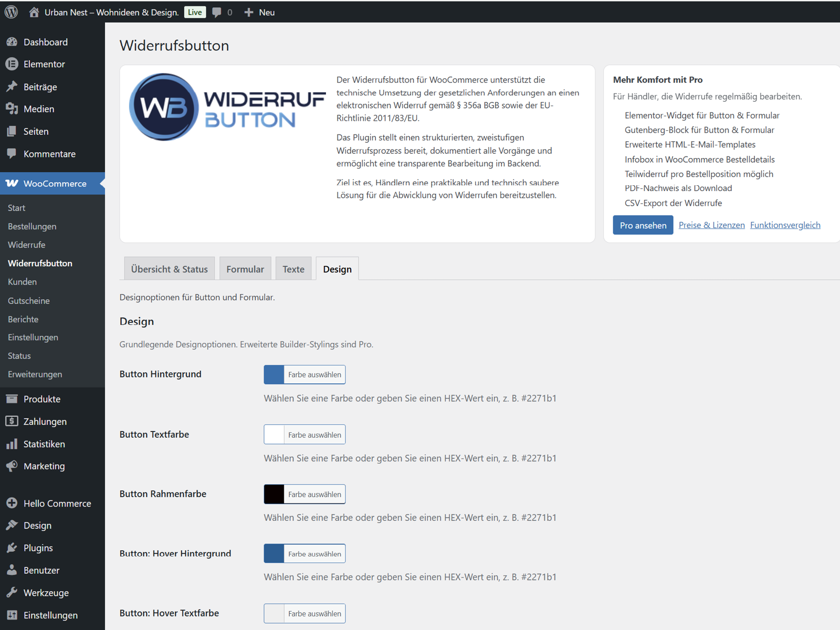Click the Beiträge pin icon
Viewport: 840px width, 630px height.
pyautogui.click(x=12, y=87)
